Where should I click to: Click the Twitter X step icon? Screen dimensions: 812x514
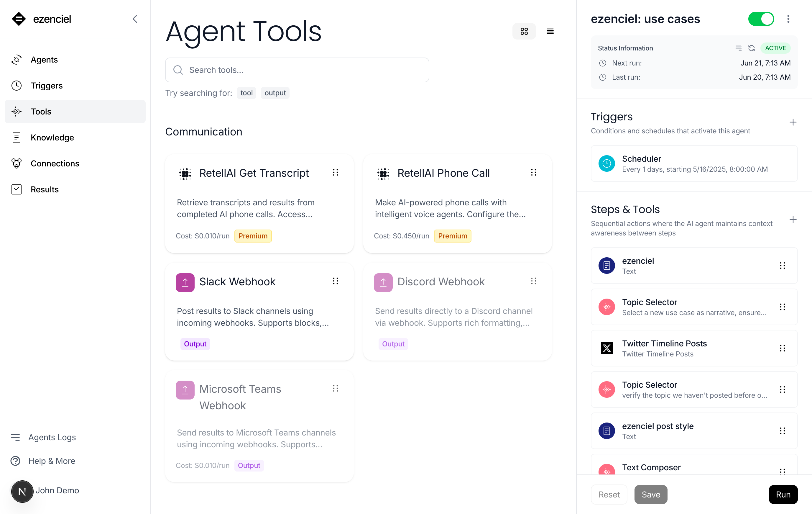(x=606, y=348)
